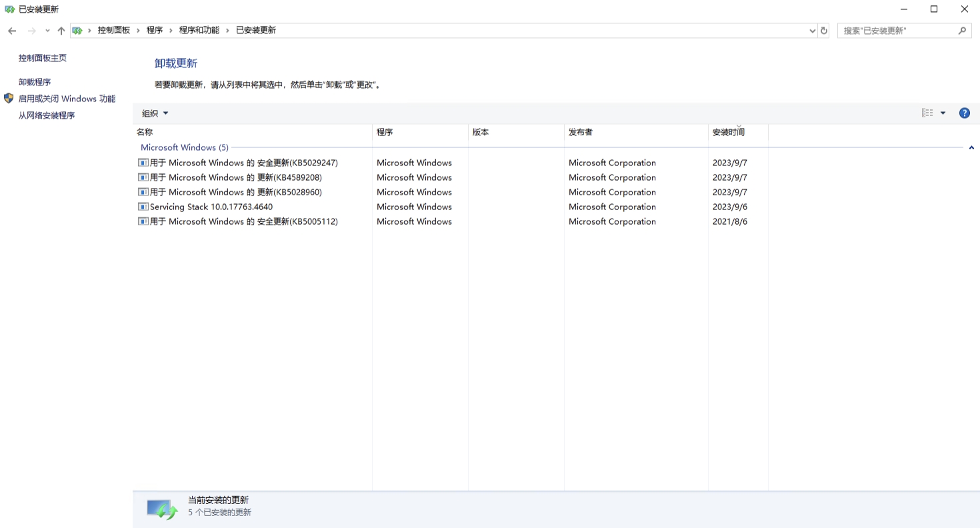Image resolution: width=980 pixels, height=528 pixels.
Task: Sort by 程序 column header
Action: click(x=421, y=132)
